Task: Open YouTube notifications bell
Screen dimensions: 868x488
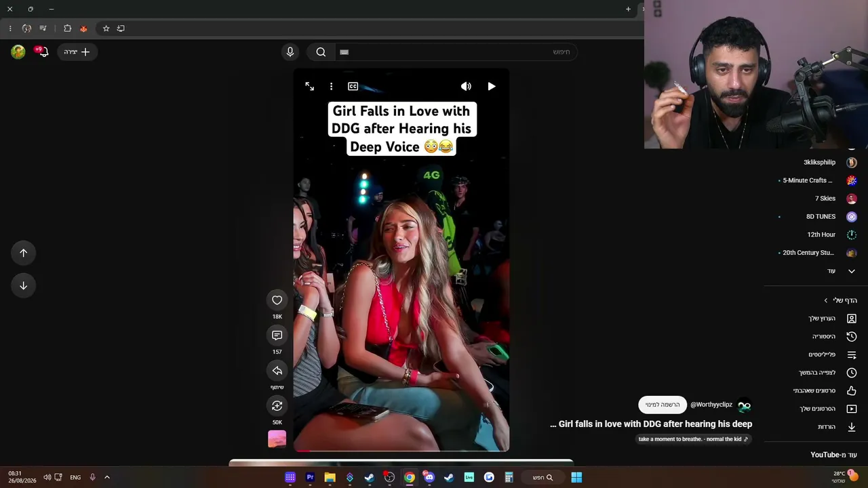Action: tap(43, 52)
